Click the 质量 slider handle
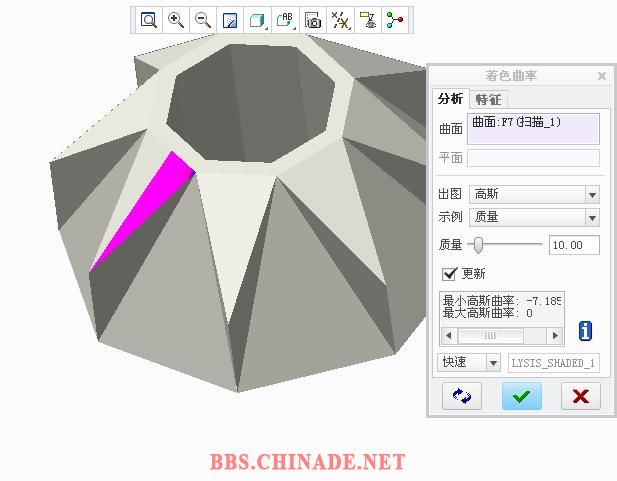Screen dimensions: 617x481 pyautogui.click(x=478, y=245)
